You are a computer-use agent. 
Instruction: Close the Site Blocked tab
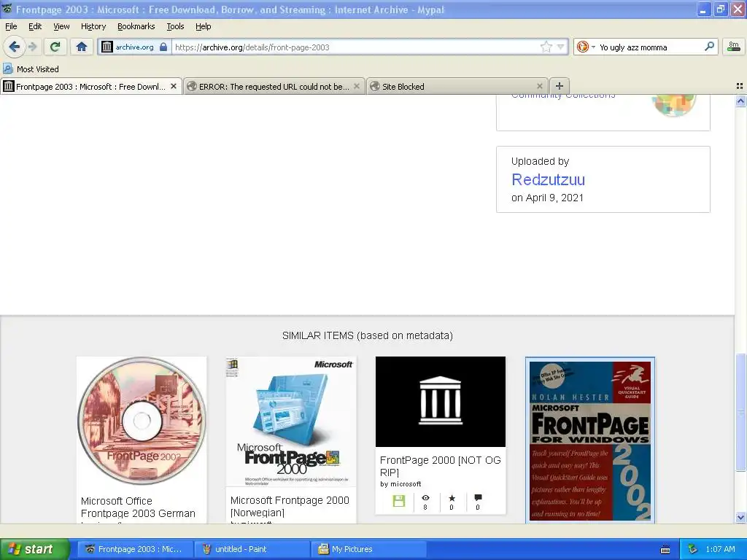[x=539, y=86]
